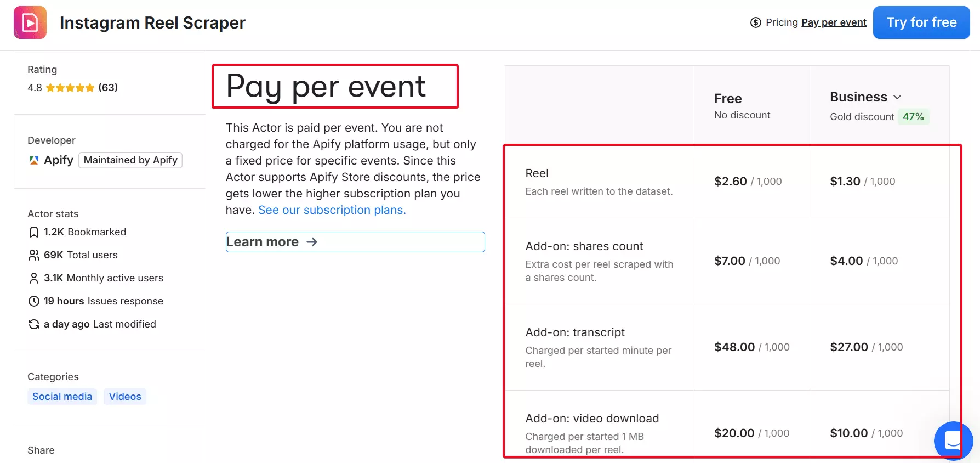Click the Free plan column header

(x=728, y=99)
